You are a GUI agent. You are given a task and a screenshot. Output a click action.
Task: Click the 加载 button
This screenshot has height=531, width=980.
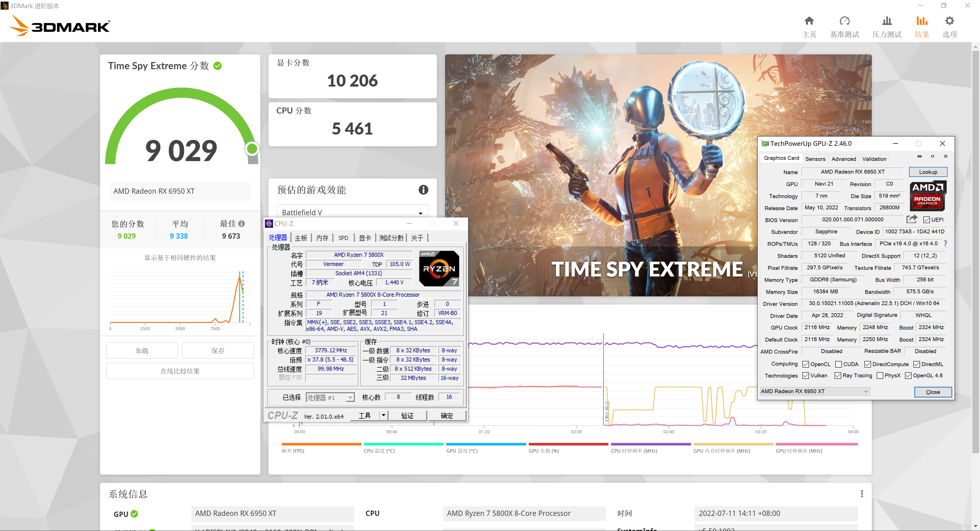pyautogui.click(x=142, y=351)
